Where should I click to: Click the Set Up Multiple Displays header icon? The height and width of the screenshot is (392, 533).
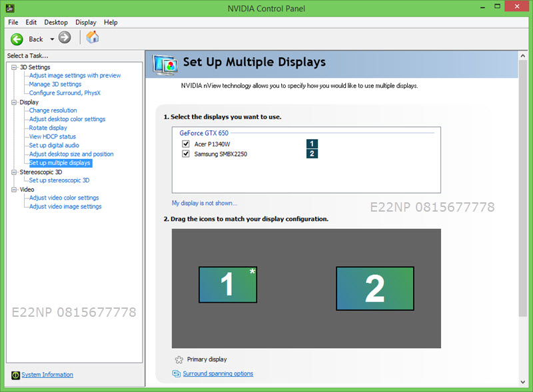coord(165,65)
